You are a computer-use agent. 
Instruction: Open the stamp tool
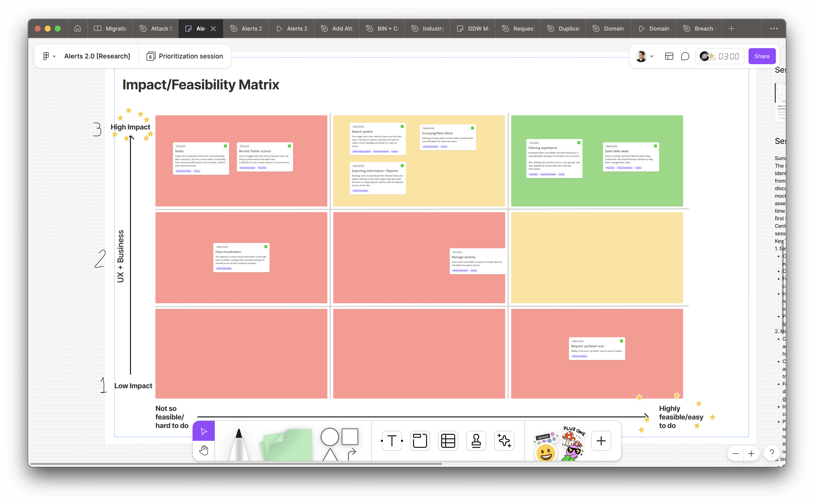point(476,441)
